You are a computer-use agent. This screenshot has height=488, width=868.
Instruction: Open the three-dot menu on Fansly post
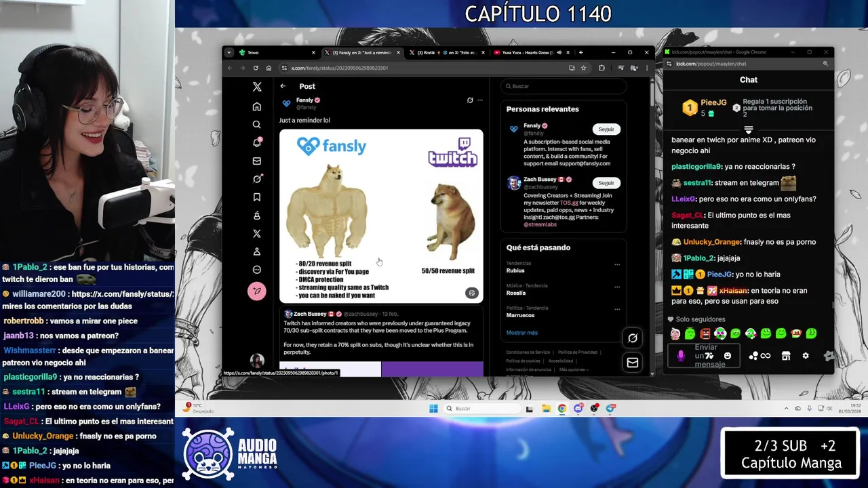(x=480, y=100)
